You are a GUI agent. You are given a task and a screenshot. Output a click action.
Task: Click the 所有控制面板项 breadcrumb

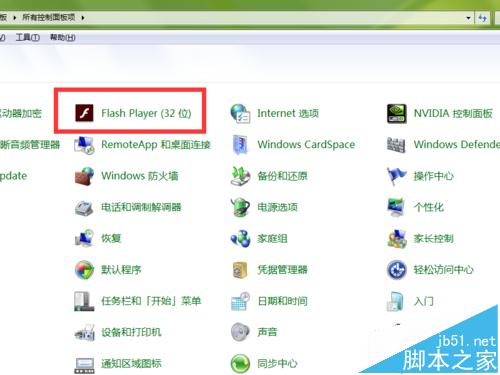coord(49,17)
